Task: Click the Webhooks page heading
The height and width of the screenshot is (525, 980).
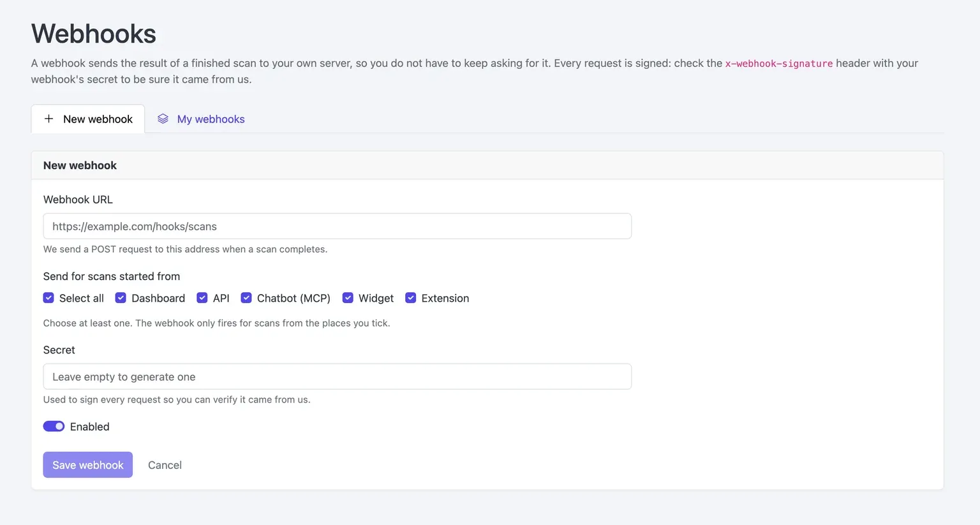Action: 94,34
